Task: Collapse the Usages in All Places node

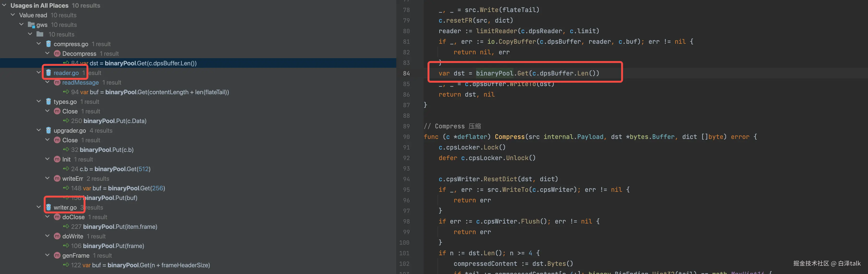Action: coord(4,5)
